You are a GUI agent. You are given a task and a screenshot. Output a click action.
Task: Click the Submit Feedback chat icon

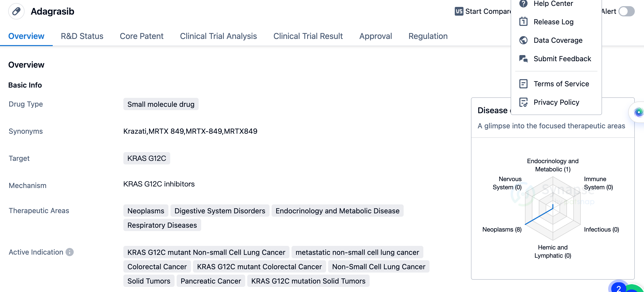[x=523, y=59]
